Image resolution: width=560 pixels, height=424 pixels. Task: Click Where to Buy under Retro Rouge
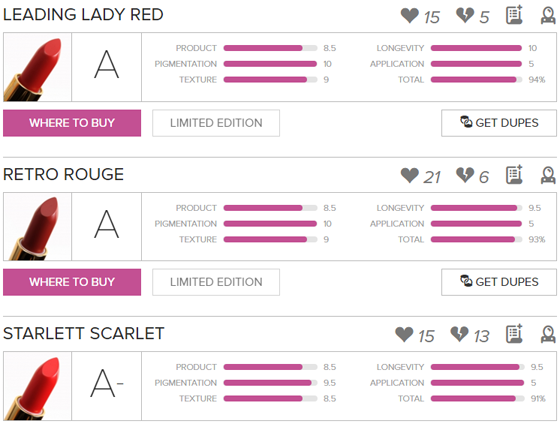tap(72, 282)
